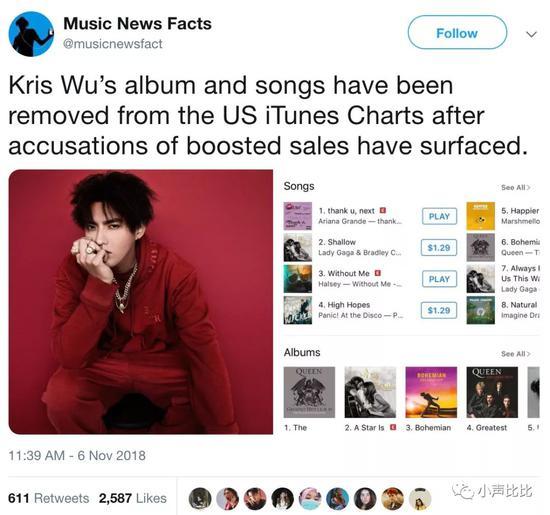
Task: Open See All for Albums
Action: 515,354
